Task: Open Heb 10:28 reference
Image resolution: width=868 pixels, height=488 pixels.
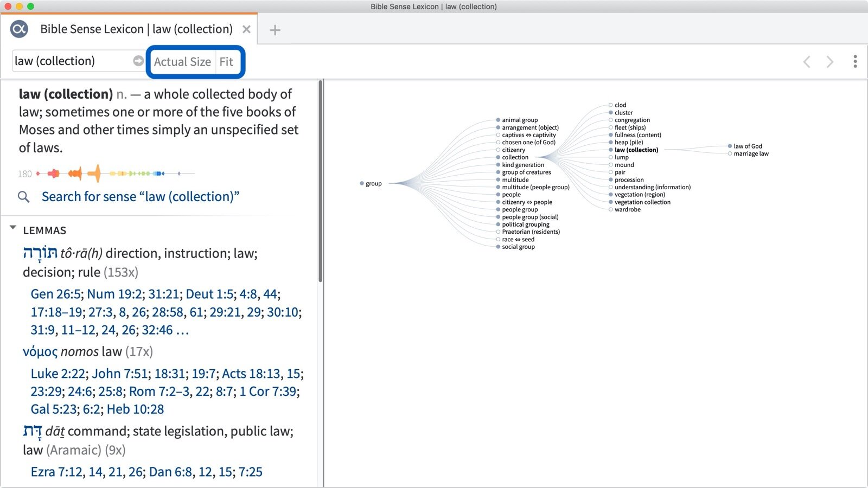Action: coord(135,409)
